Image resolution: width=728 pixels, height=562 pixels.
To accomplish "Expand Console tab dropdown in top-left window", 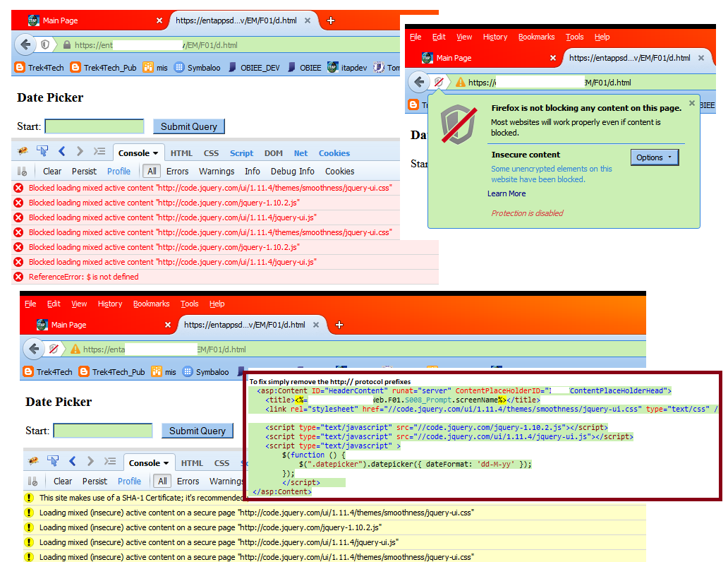I will coord(155,153).
